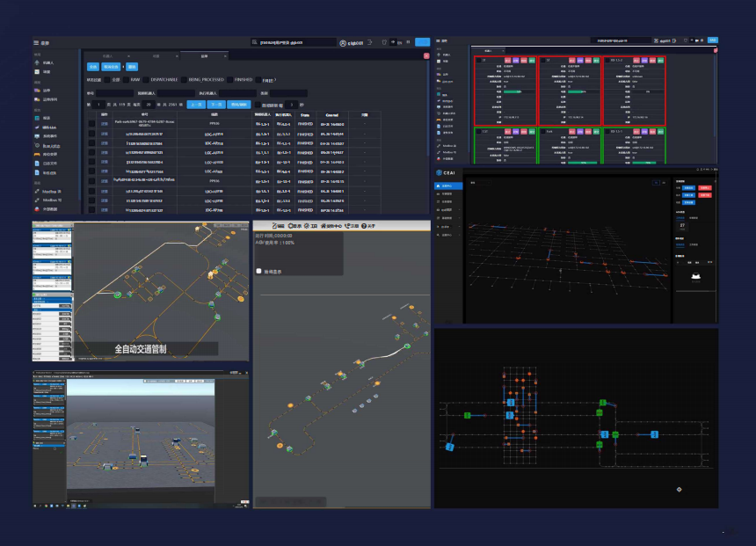Switch to the 机器人 tab

(106, 55)
